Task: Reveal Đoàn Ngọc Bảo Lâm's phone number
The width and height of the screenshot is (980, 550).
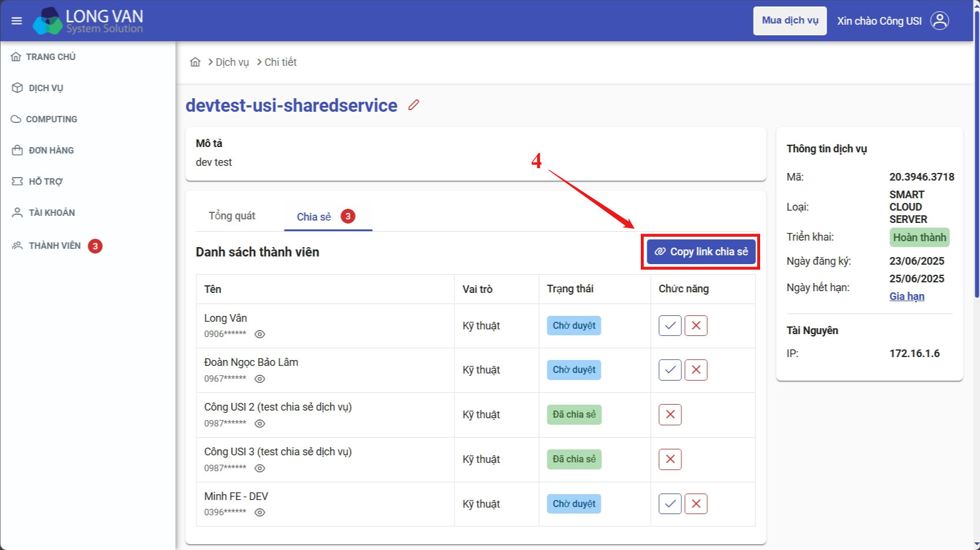Action: [x=260, y=379]
